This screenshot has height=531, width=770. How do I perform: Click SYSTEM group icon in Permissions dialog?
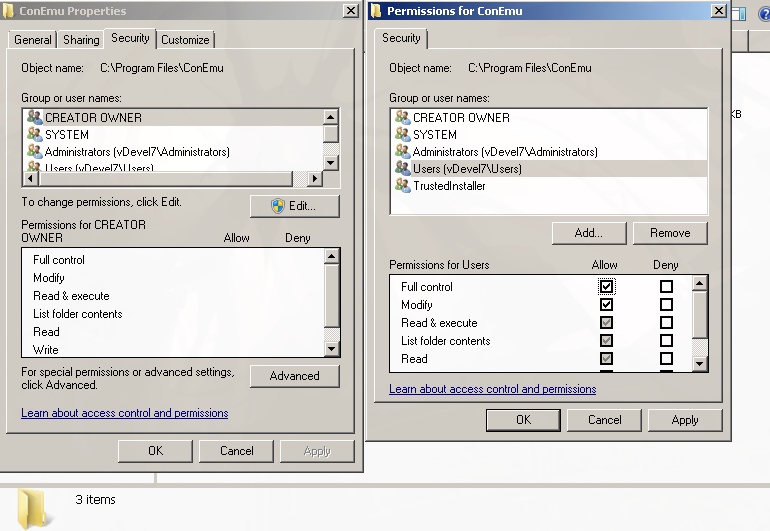pyautogui.click(x=403, y=134)
